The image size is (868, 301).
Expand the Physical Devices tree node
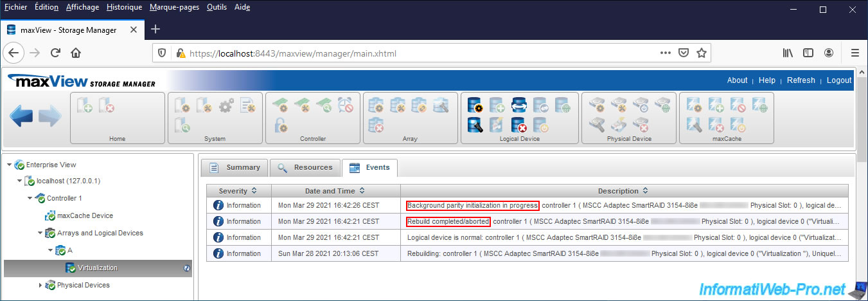pyautogui.click(x=40, y=285)
